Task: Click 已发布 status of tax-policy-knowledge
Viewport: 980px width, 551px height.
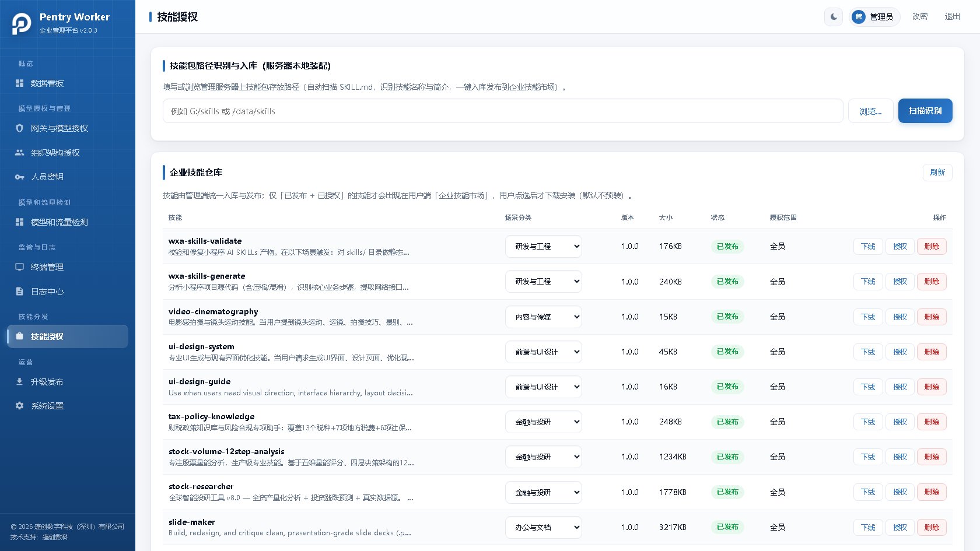Action: [x=727, y=422]
